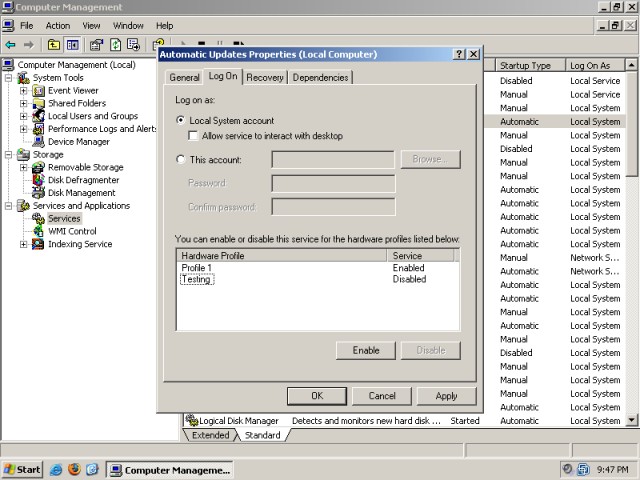Click the System Tools tree icon
Image resolution: width=640 pixels, height=480 pixels.
(x=23, y=78)
